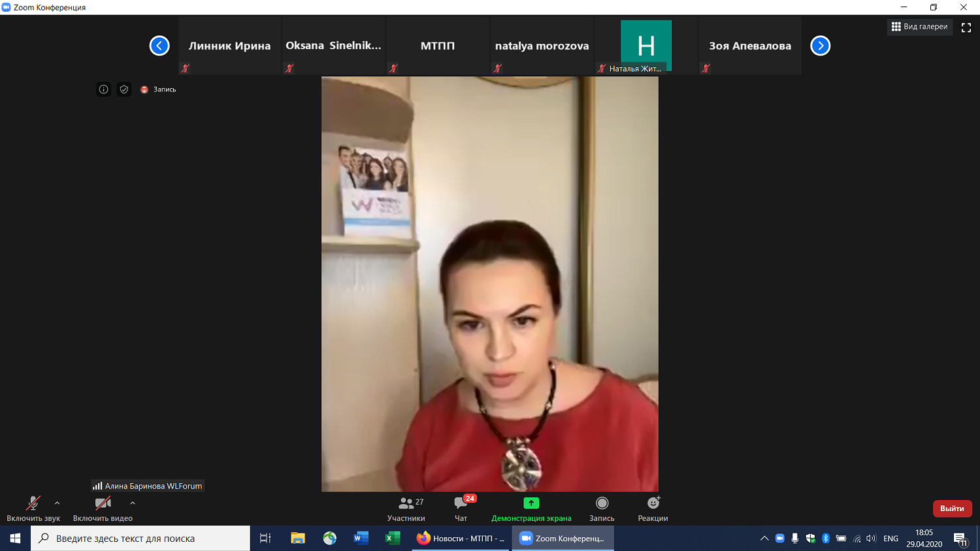Open Windows Security tray icon

coord(811,539)
